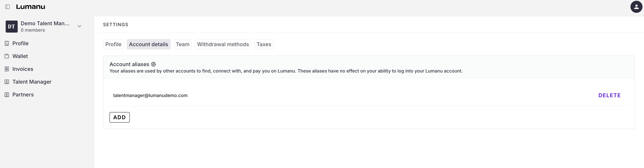Expand the Demo Talent Manager workspace dropdown

click(x=79, y=26)
